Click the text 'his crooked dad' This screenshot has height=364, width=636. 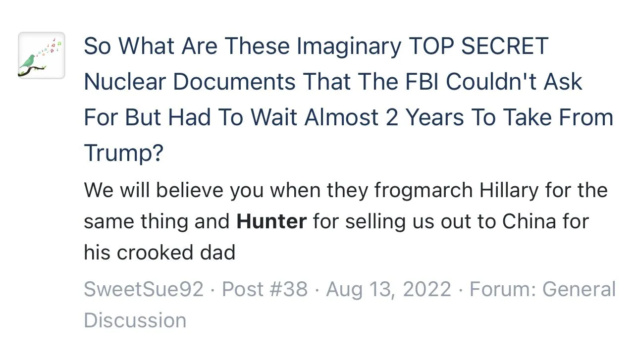pyautogui.click(x=159, y=253)
